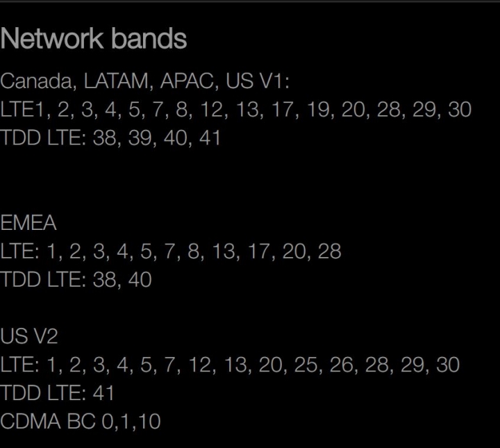Click CDMA BC 0,1,10 text
Viewport: 500px width, 448px height.
click(81, 422)
